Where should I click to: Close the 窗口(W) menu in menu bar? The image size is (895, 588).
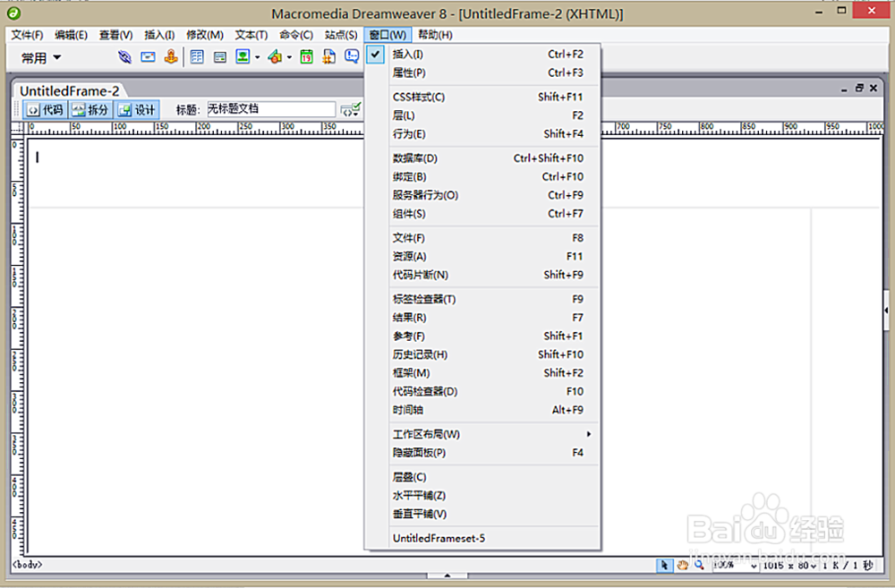387,35
